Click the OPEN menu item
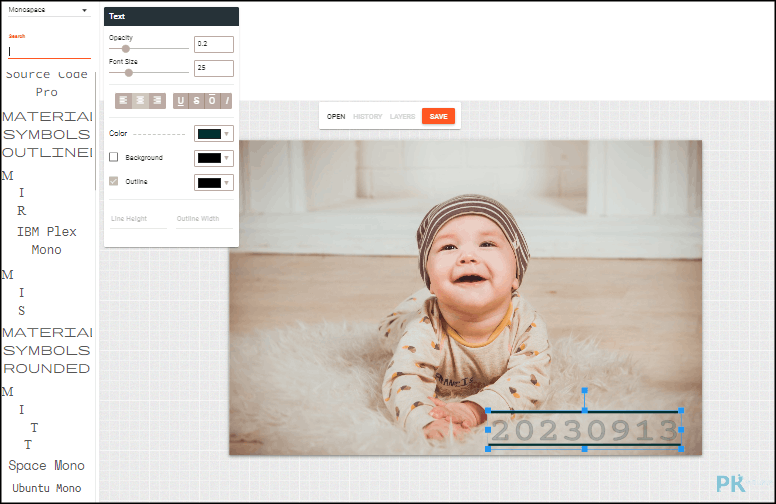 coord(336,116)
